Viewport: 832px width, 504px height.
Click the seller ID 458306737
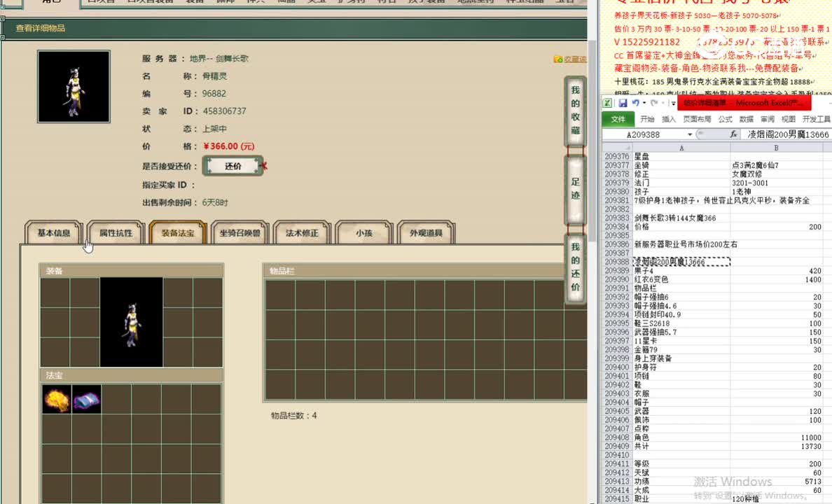(x=224, y=111)
